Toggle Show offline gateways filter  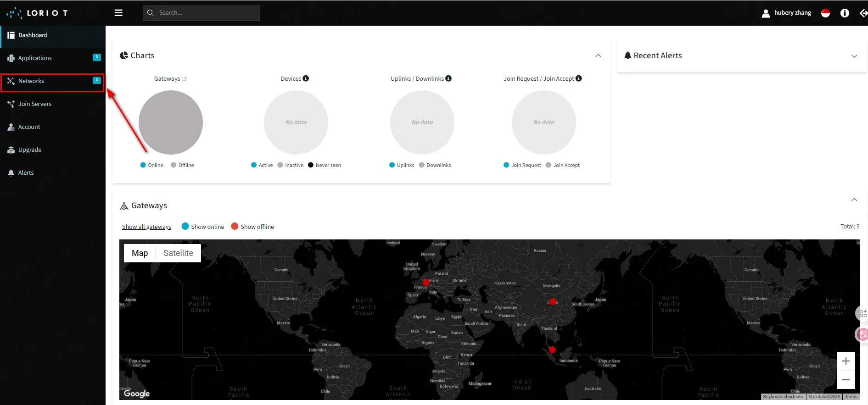click(252, 227)
